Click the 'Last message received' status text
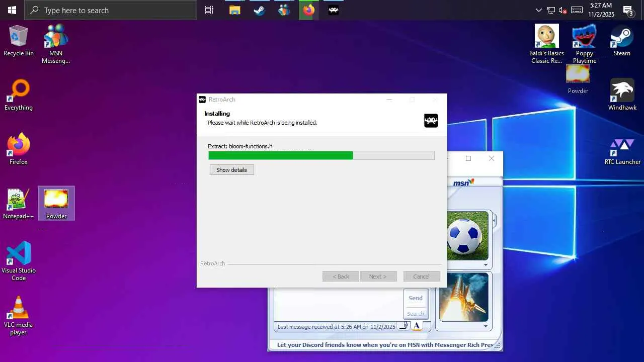Viewport: 644px width, 362px height. (x=337, y=327)
